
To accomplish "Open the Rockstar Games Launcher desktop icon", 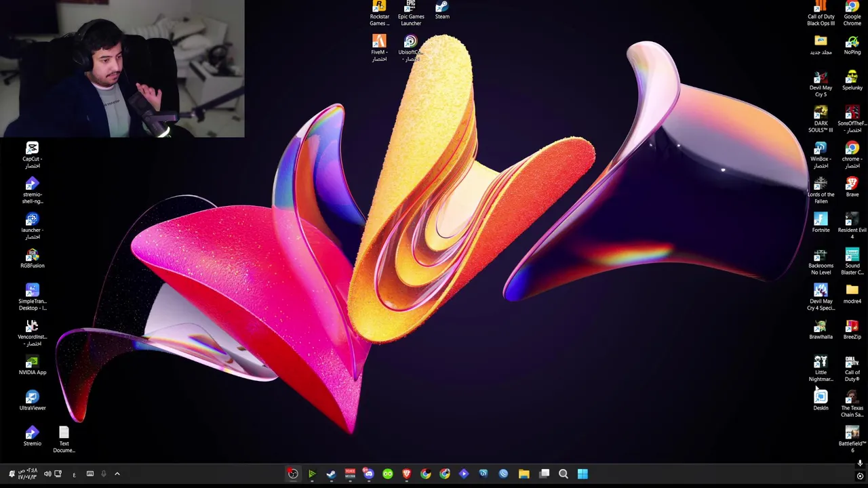I will (379, 13).
